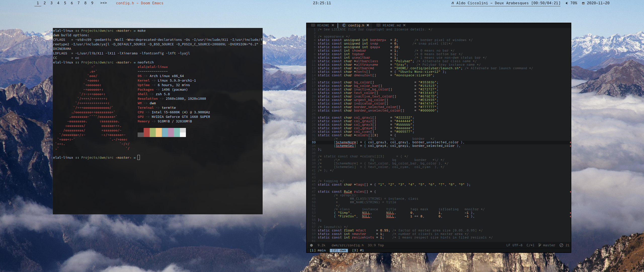Switch to dwm tag 7
This screenshot has height=272, width=644.
[x=78, y=3]
